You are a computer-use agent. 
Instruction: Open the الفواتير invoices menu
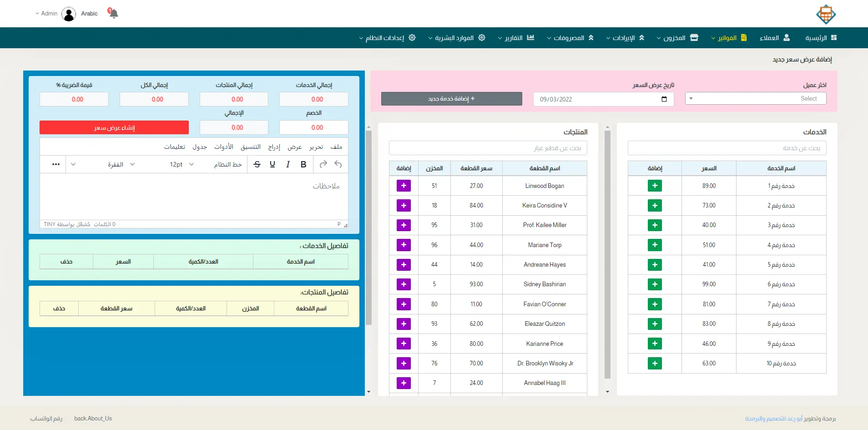(729, 38)
